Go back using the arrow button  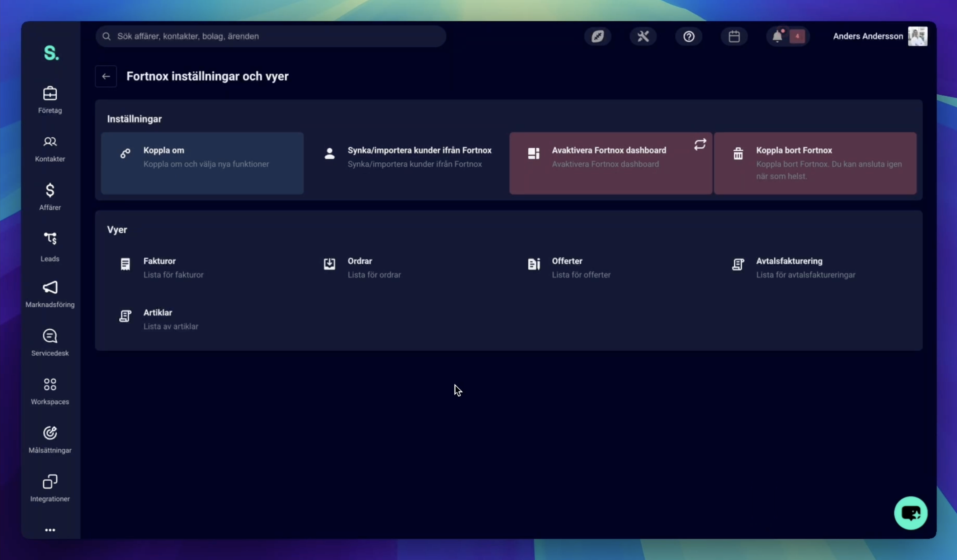pyautogui.click(x=106, y=76)
